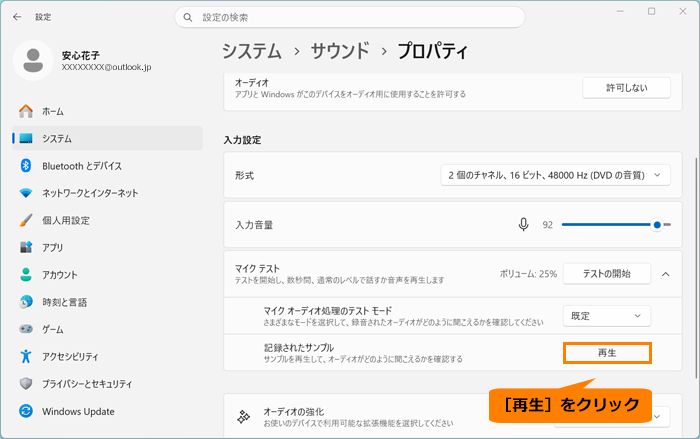Open the オーディオの強化 dropdown arrow
The image size is (700, 439).
[658, 417]
